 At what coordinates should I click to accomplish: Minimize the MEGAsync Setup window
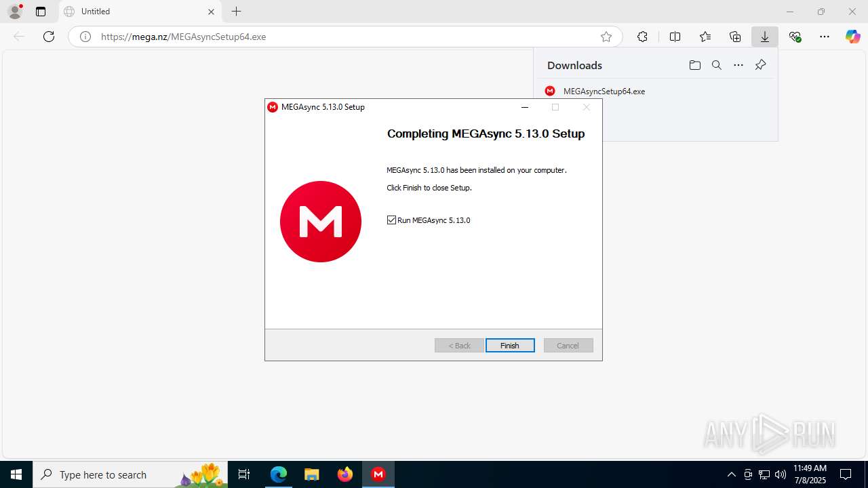click(524, 107)
